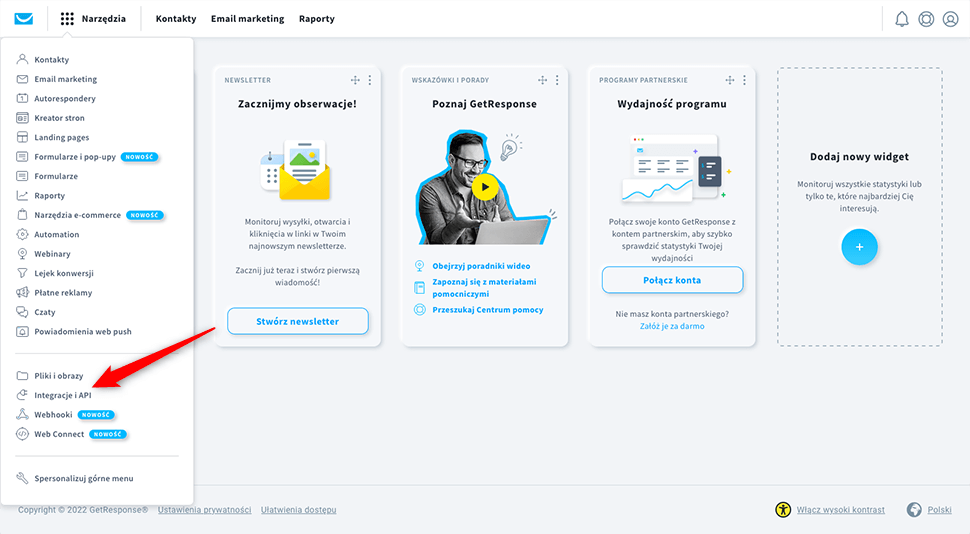Open Email marketing in top navigation
The width and height of the screenshot is (970, 534).
[x=247, y=19]
